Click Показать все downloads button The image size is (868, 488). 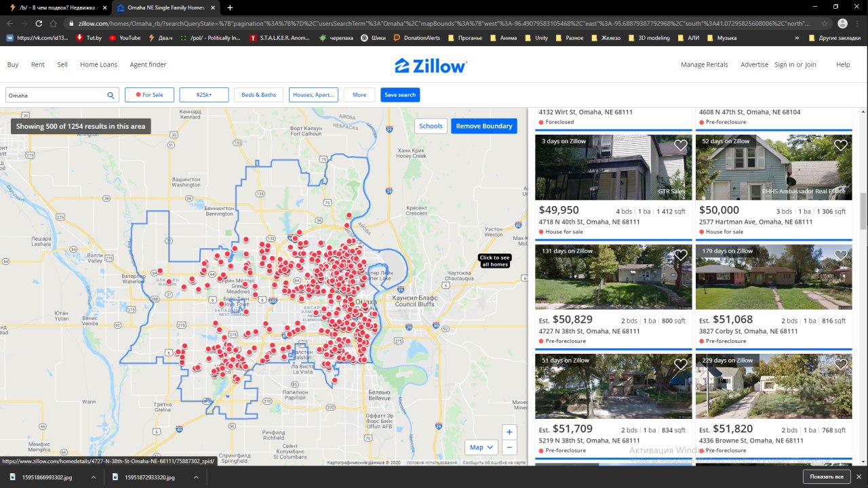coord(826,477)
